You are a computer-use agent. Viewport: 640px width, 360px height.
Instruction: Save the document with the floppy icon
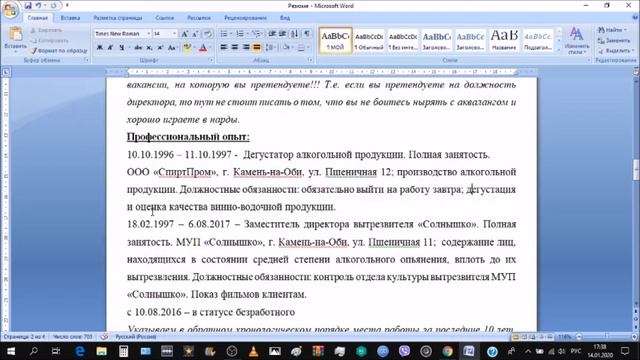pyautogui.click(x=28, y=6)
